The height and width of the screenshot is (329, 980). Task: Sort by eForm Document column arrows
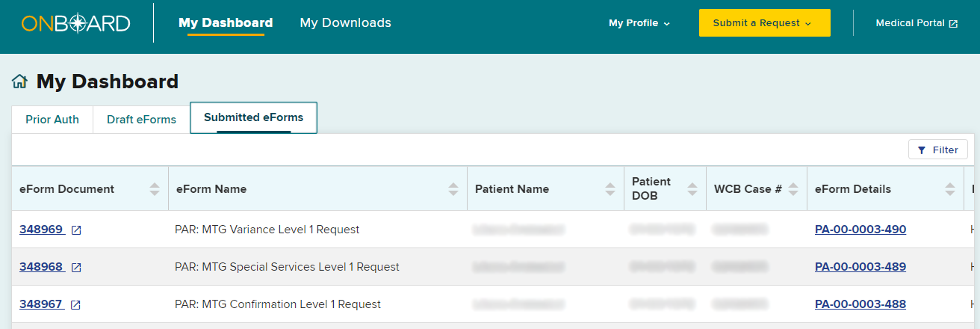click(x=155, y=189)
